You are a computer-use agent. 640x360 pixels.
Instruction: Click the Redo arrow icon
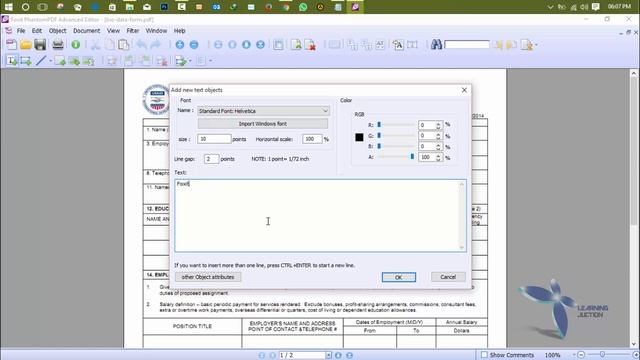155,44
